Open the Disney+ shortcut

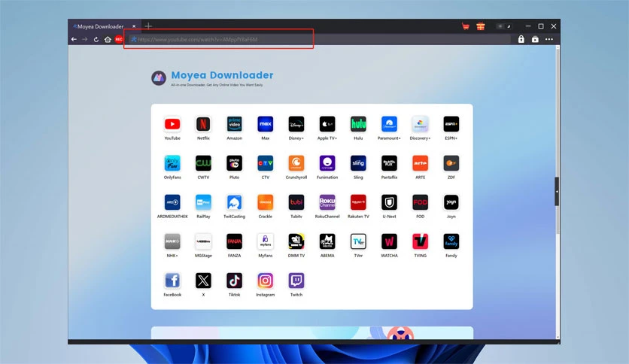click(296, 124)
